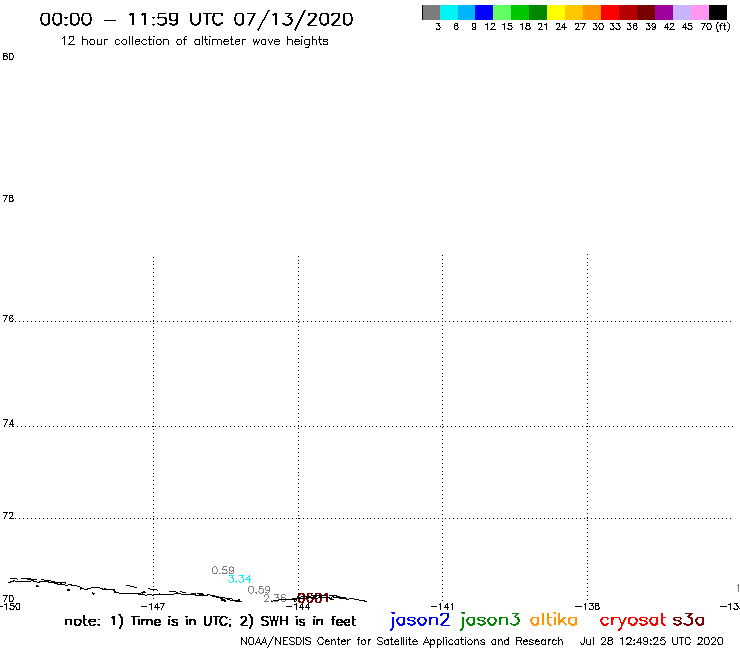Select the yellow legend color swatch

556,12
